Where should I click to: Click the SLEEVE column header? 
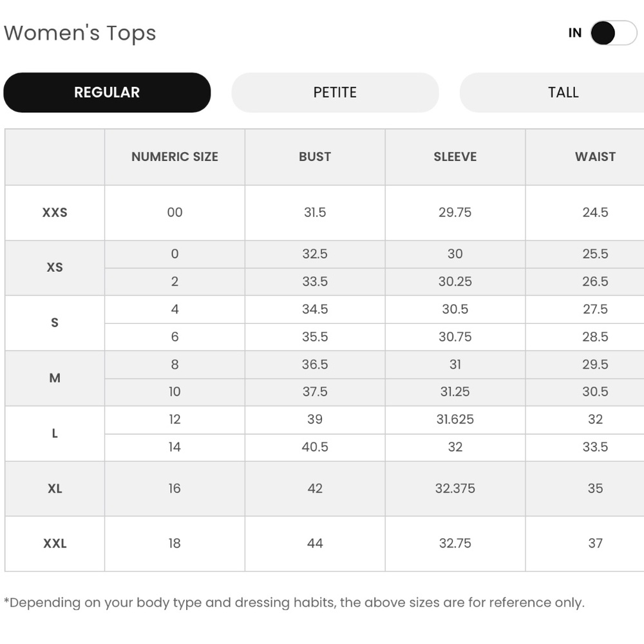coord(455,157)
